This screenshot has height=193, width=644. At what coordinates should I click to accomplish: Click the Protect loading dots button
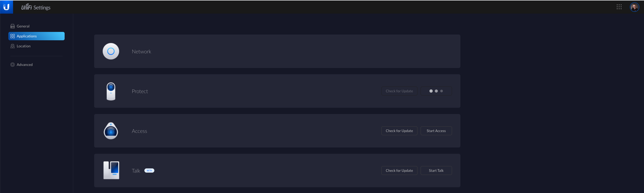pyautogui.click(x=436, y=91)
